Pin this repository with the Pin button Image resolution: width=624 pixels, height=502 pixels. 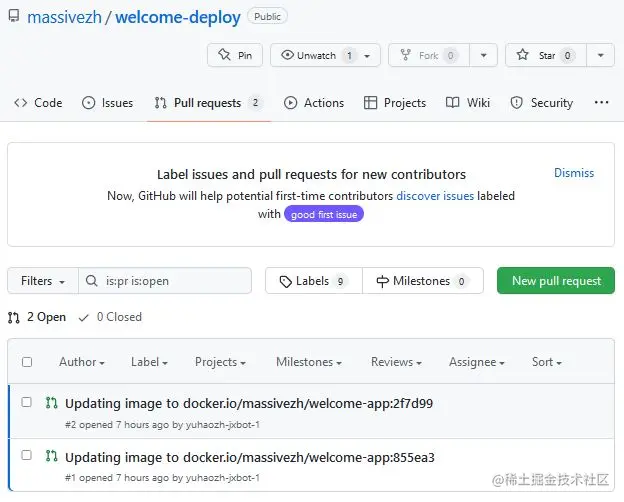click(235, 55)
